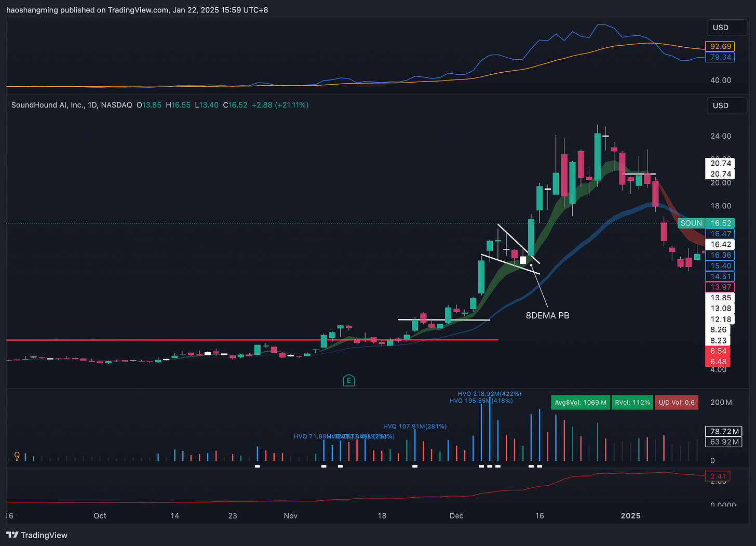Click the 78.72 M volume label
The width and height of the screenshot is (756, 546).
(724, 431)
